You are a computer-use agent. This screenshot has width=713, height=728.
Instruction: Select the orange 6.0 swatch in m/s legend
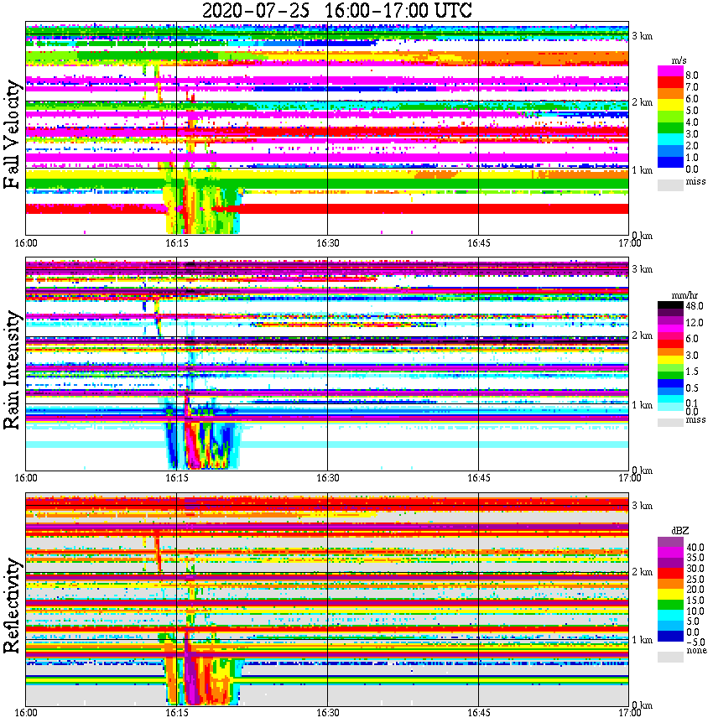point(670,95)
